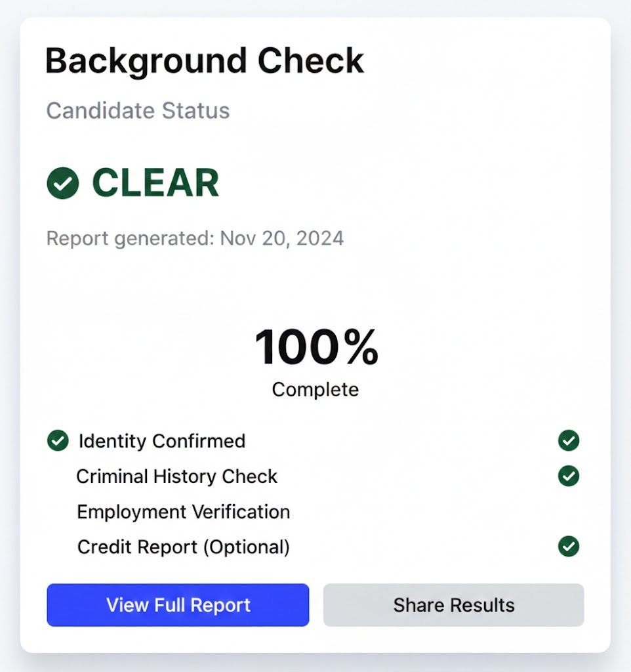Screen dimensions: 631x672
Task: Select the Credit Report label text
Action: (x=138, y=547)
